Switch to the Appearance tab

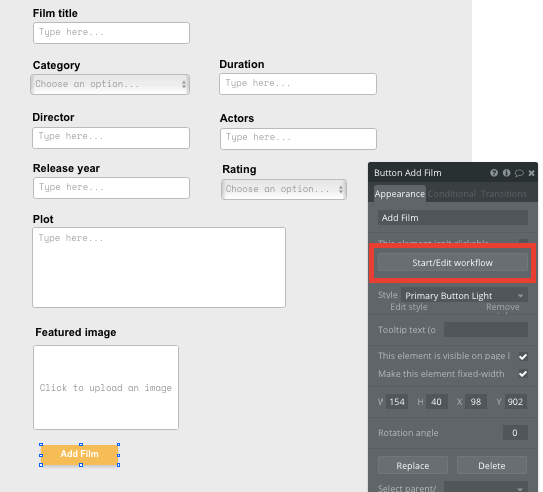[399, 194]
